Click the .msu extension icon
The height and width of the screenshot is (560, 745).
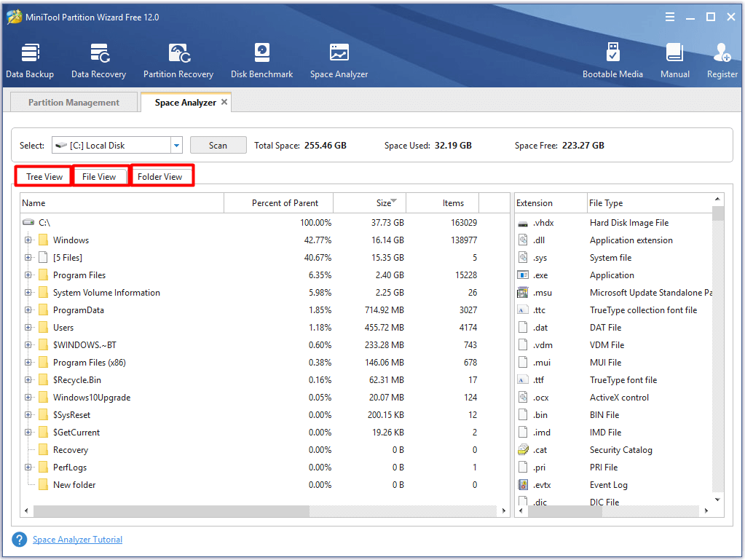click(523, 293)
